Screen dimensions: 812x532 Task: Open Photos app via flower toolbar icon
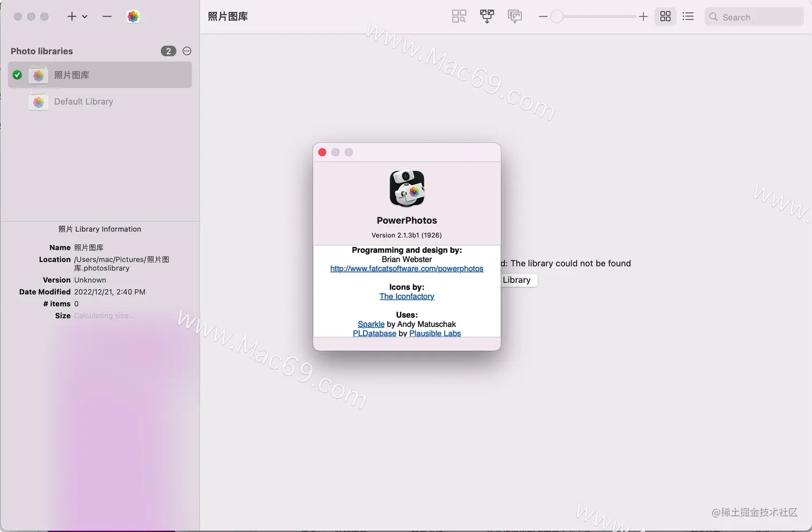tap(133, 17)
